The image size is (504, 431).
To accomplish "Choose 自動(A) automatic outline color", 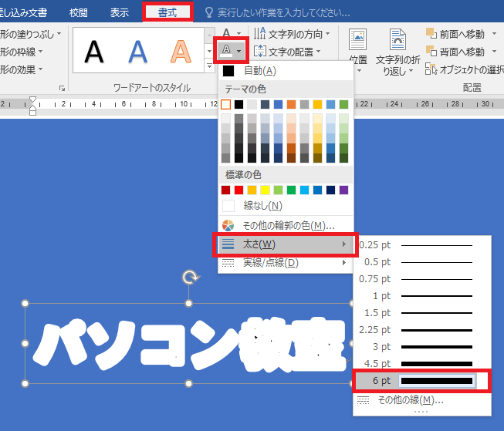I will tap(286, 71).
